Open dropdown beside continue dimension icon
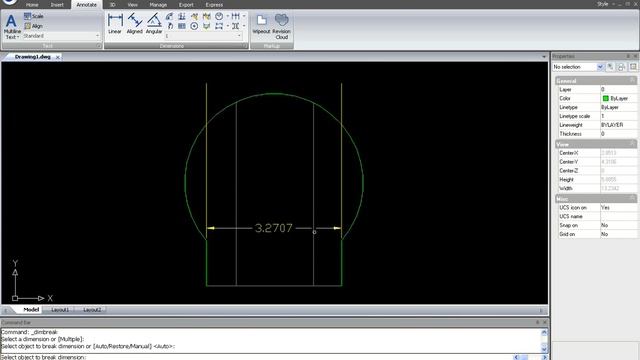The image size is (640, 360). point(244,16)
